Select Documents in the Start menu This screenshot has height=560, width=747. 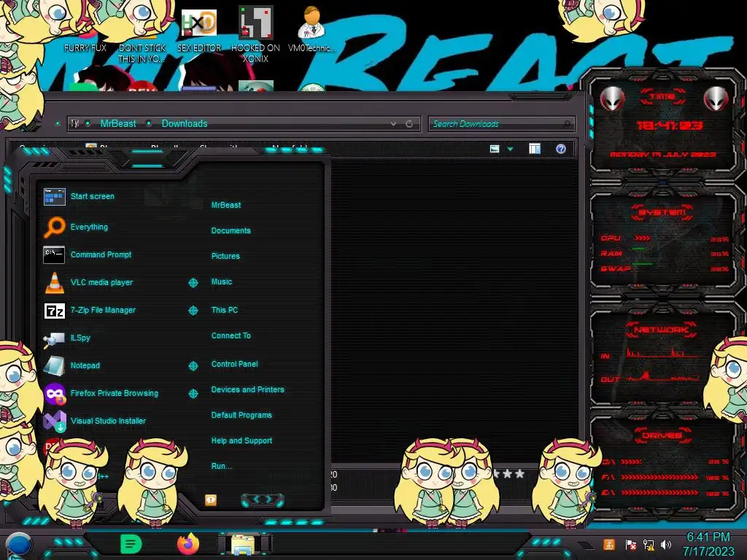(x=231, y=230)
